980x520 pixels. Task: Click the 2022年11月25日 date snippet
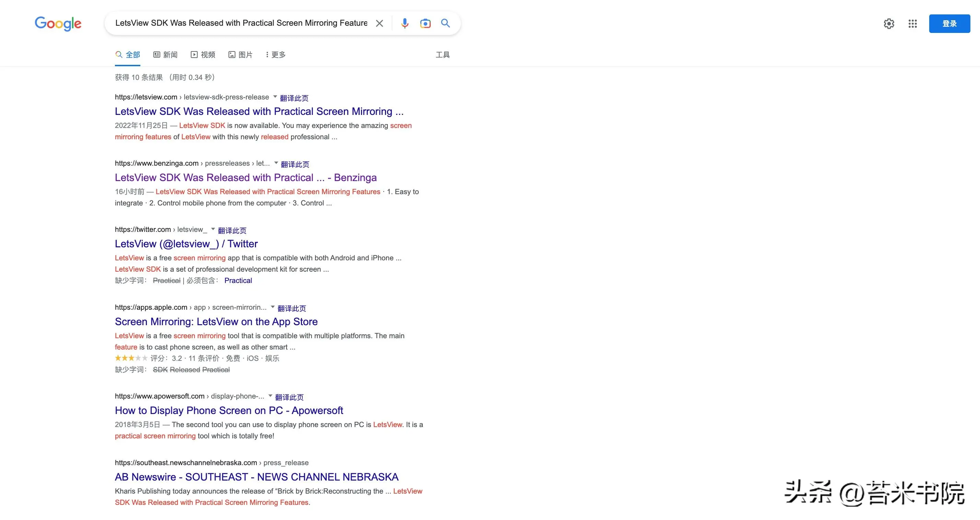pos(141,126)
